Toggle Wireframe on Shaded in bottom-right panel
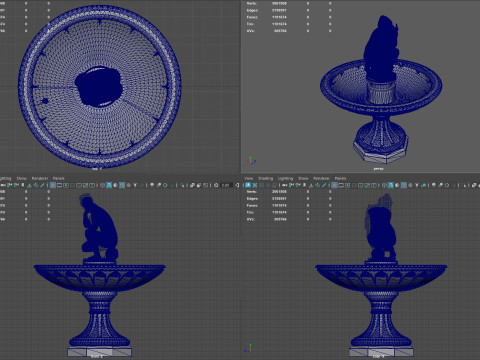Image resolution: width=480 pixels, height=360 pixels. click(404, 185)
